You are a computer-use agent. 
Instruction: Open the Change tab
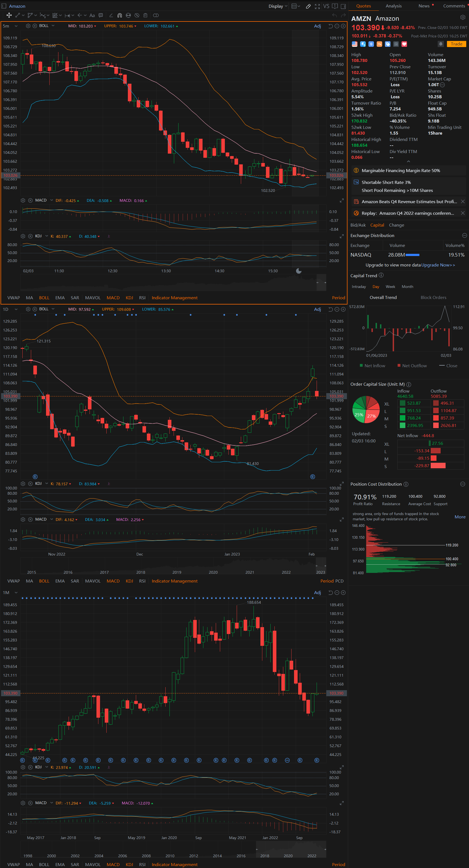point(397,225)
